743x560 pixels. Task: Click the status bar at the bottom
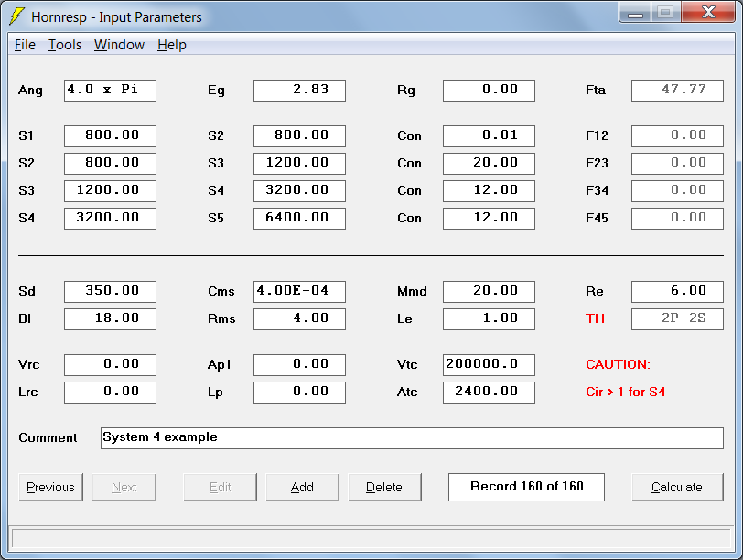point(371,539)
